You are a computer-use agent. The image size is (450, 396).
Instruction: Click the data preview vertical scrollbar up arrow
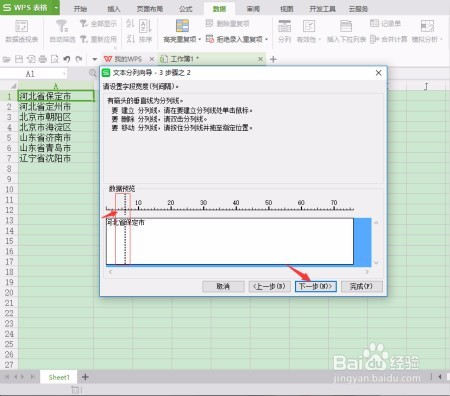pyautogui.click(x=376, y=222)
